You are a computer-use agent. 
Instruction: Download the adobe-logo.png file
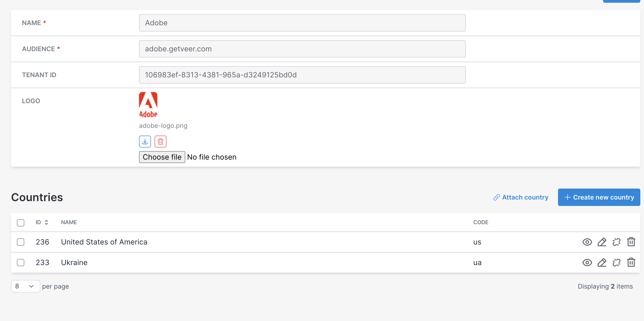pos(145,141)
